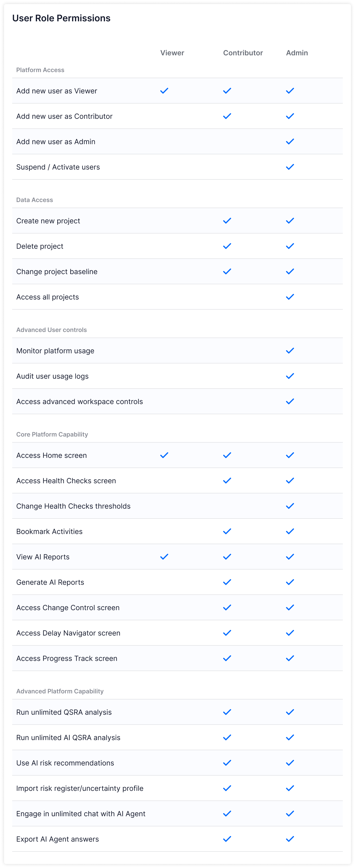The height and width of the screenshot is (868, 355).
Task: Click the Create new project row label
Action: 48,221
